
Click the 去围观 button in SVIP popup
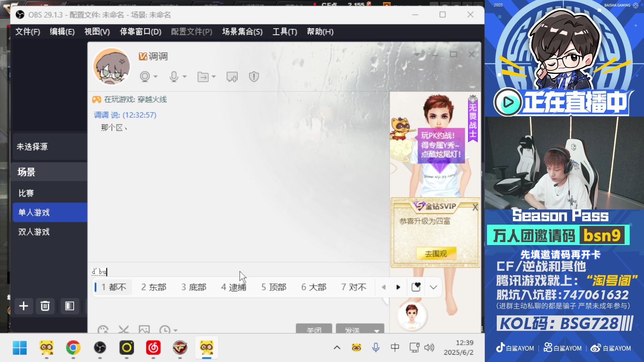(436, 254)
